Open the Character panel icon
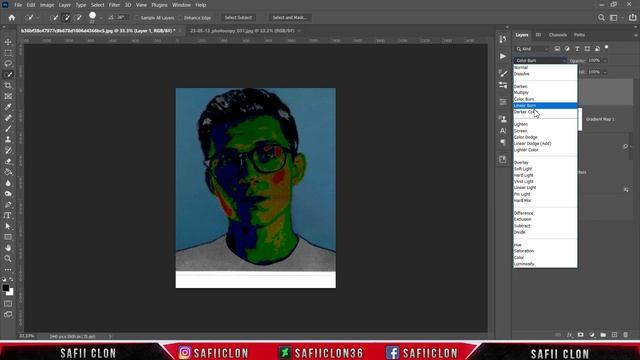This screenshot has width=640, height=360. pyautogui.click(x=503, y=131)
